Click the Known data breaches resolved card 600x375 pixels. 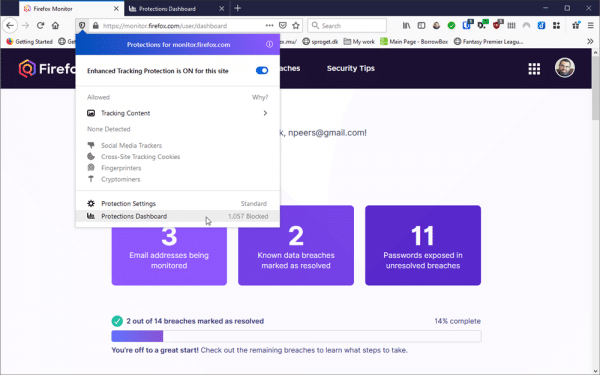coord(296,245)
